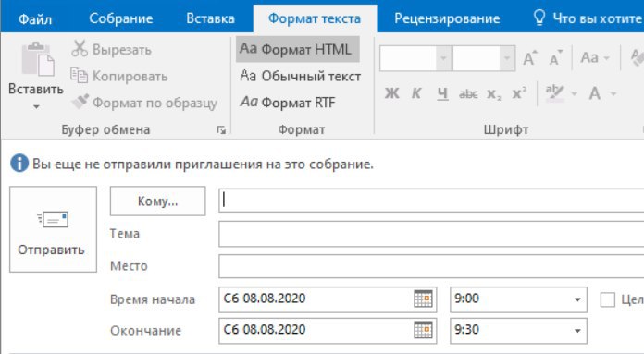Expand the highlight color dropdown arrow

tap(575, 94)
